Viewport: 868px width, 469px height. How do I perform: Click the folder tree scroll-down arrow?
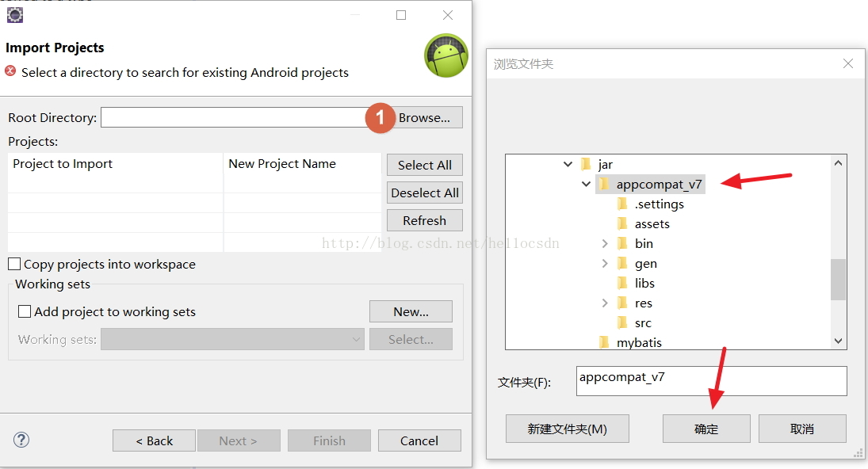pyautogui.click(x=838, y=341)
